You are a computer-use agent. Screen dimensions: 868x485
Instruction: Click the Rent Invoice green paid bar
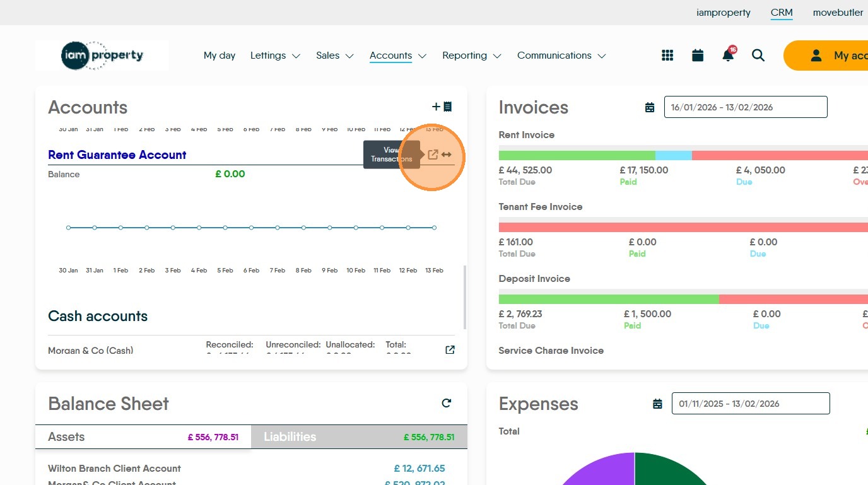(x=577, y=155)
